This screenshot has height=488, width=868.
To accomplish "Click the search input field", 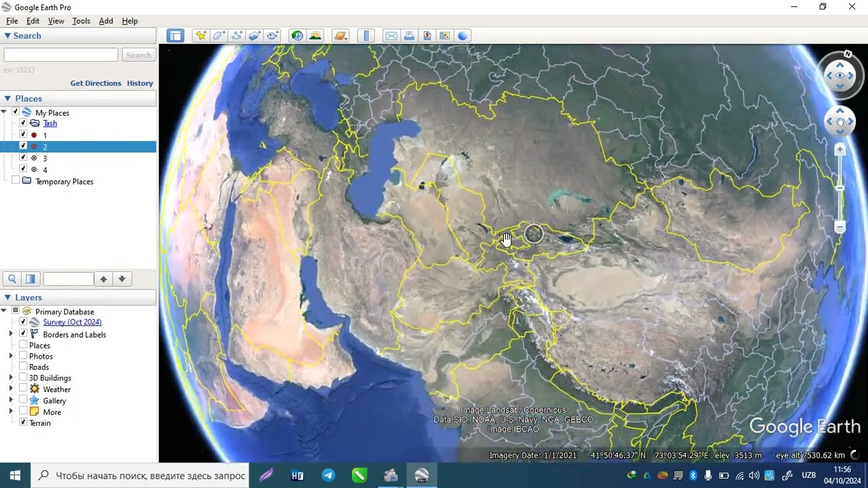I will tap(61, 55).
